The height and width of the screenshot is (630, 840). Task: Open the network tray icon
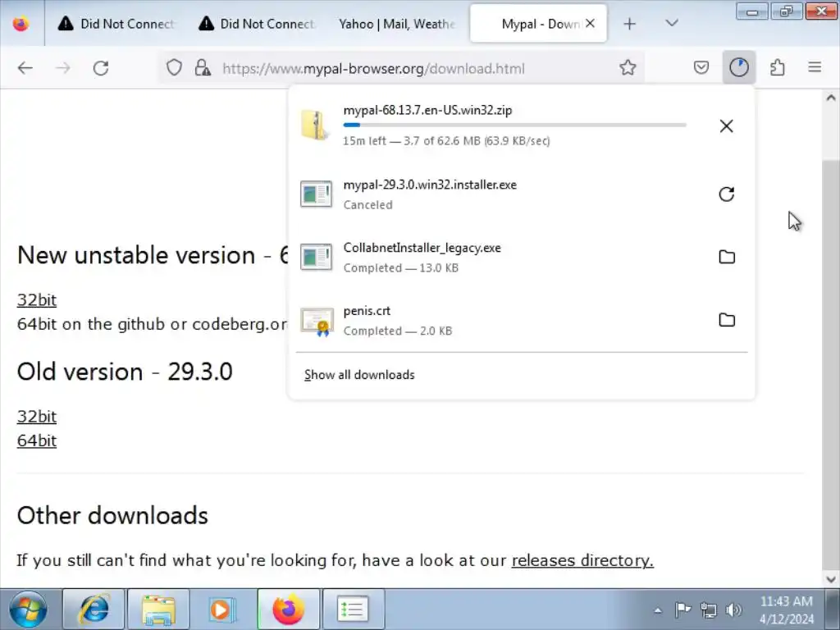point(708,609)
